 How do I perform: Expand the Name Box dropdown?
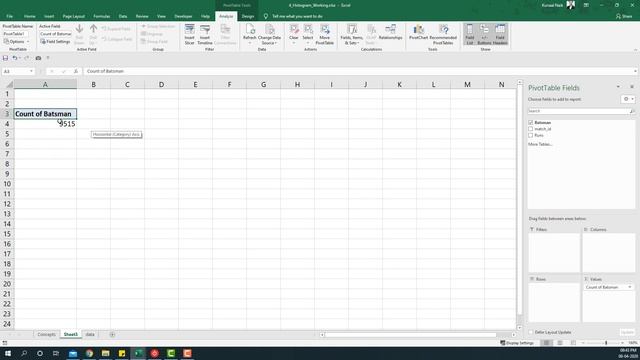coord(31,71)
